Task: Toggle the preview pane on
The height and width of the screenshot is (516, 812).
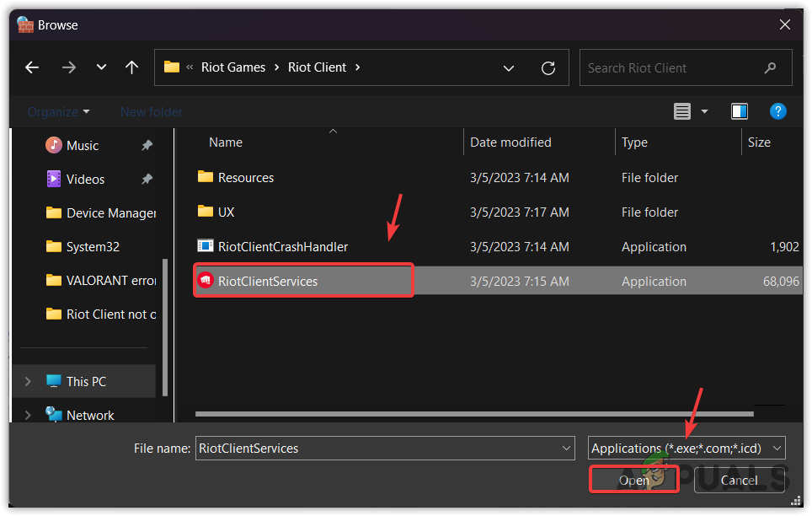Action: click(739, 110)
